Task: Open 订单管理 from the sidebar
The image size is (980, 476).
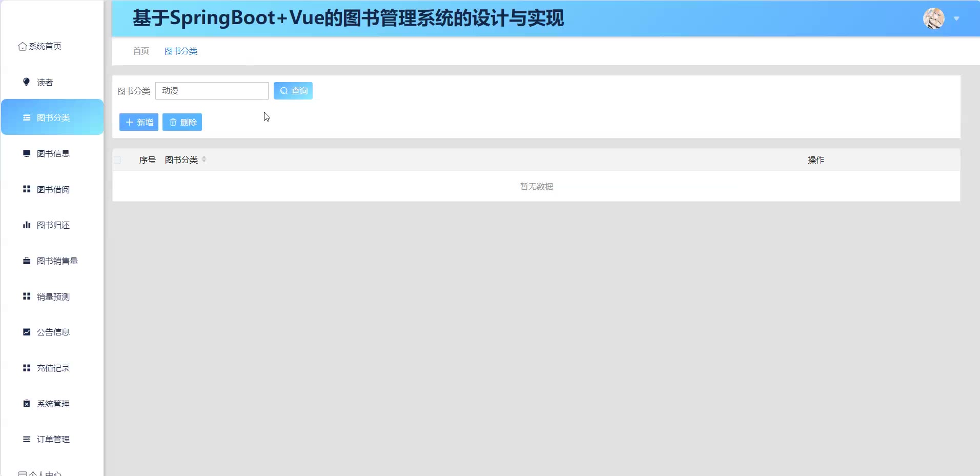Action: 52,439
